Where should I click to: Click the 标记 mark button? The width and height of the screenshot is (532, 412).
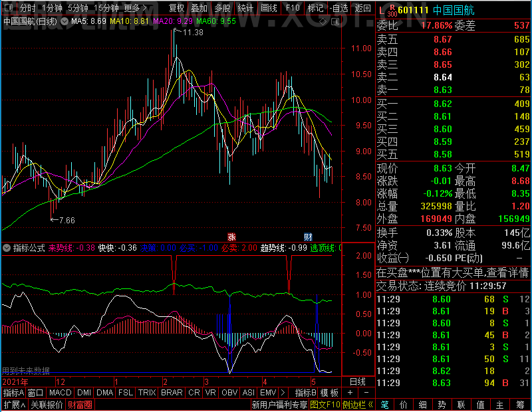315,8
